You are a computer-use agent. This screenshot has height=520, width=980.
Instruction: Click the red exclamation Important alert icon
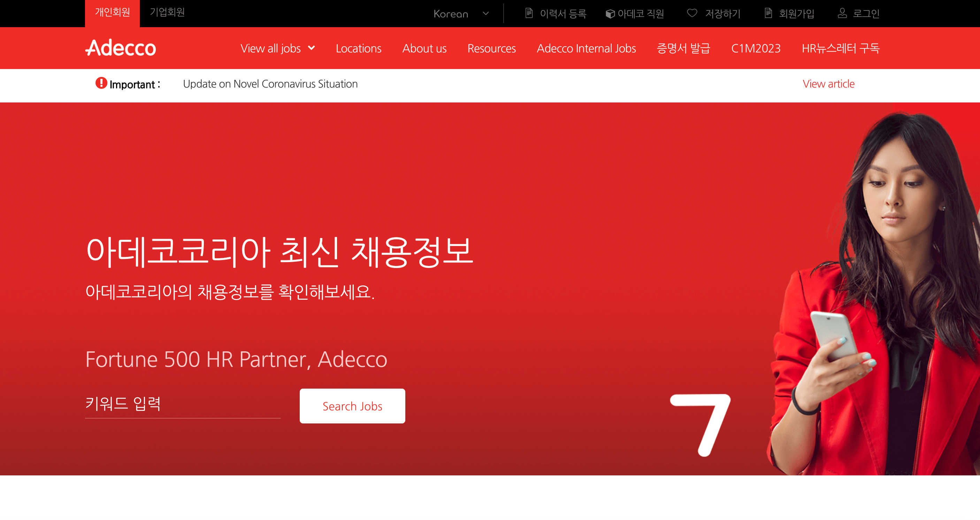point(100,84)
